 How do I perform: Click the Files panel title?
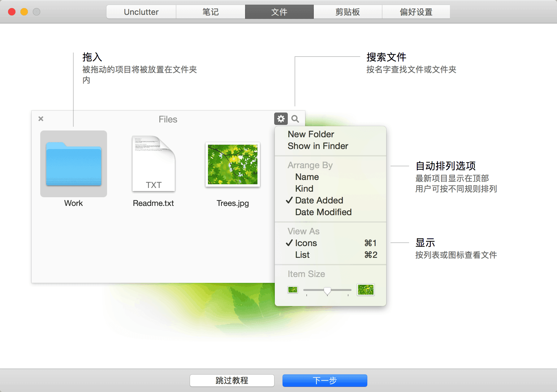[168, 119]
